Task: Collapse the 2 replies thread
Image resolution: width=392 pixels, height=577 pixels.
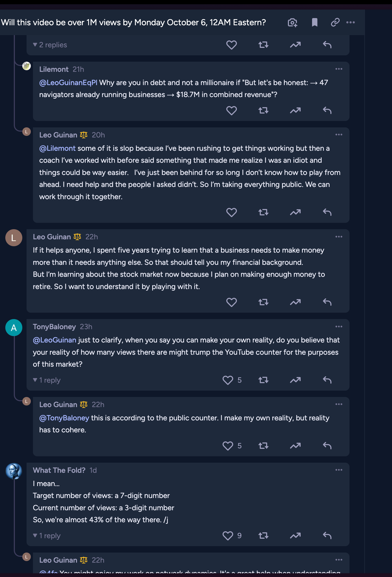Action: click(50, 45)
